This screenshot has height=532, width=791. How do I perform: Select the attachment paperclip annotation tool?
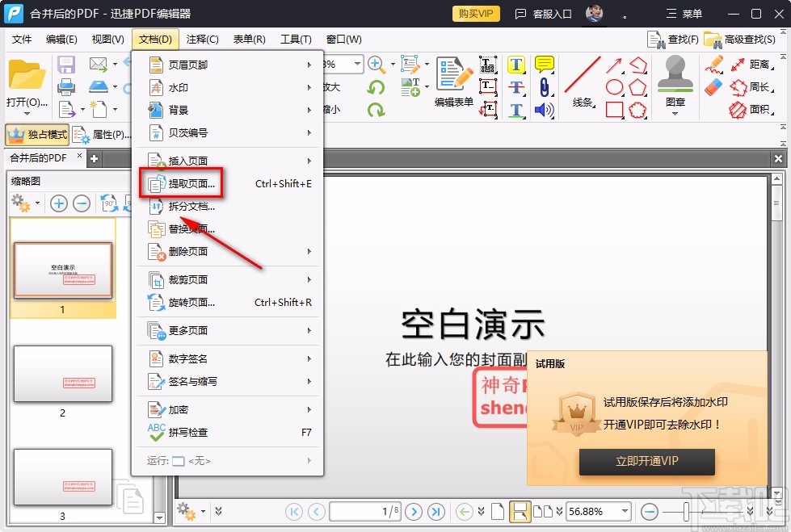(545, 87)
